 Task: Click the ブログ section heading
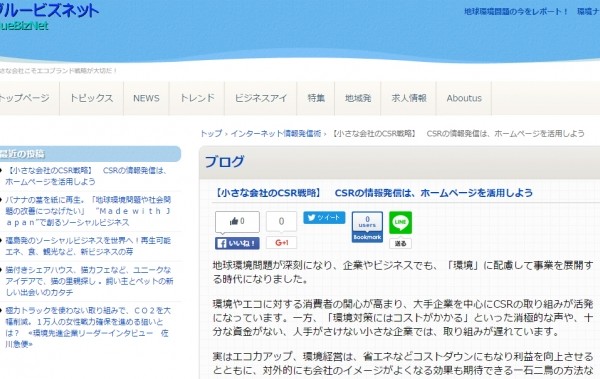point(224,162)
